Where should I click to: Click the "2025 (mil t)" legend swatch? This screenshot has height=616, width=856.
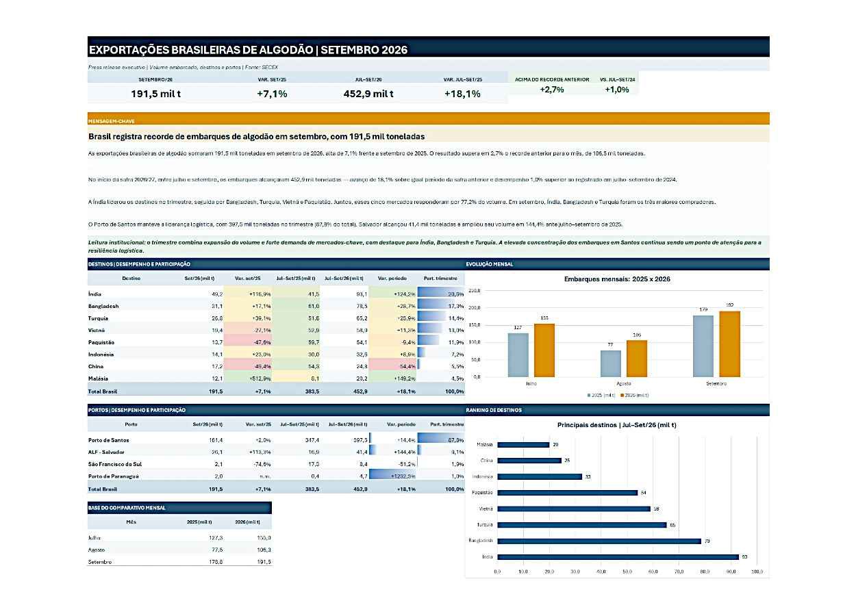click(x=588, y=395)
